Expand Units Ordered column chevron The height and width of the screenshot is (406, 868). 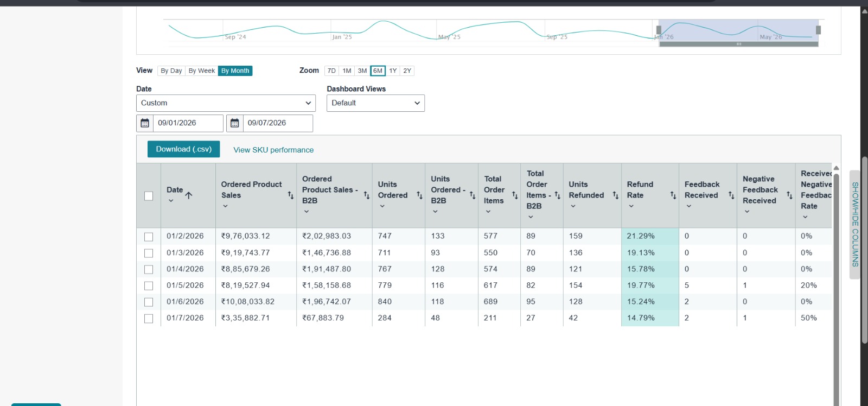(x=382, y=206)
